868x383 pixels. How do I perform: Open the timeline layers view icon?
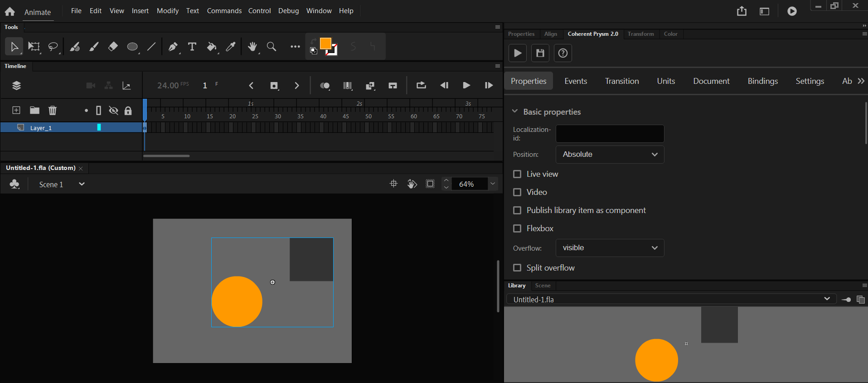click(x=16, y=85)
